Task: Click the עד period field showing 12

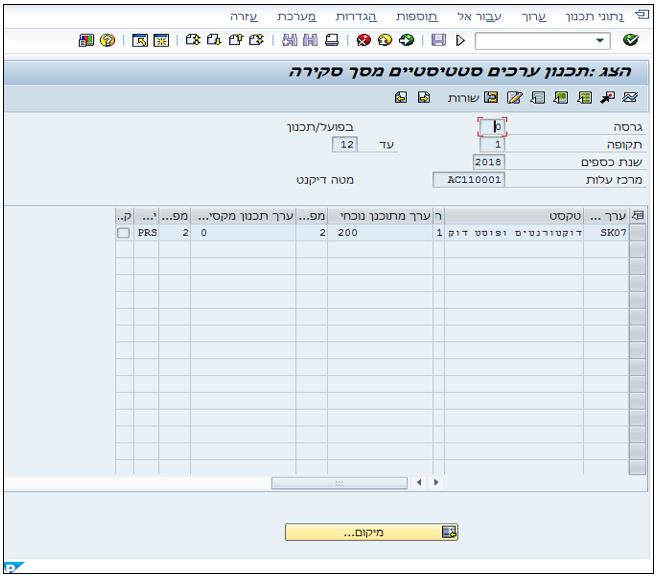Action: point(345,145)
